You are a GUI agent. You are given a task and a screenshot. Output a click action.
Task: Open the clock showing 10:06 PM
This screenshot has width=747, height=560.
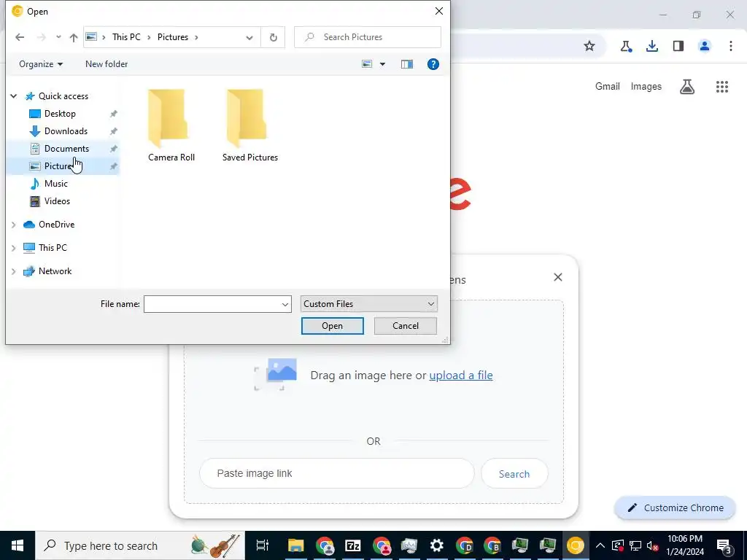pos(685,545)
